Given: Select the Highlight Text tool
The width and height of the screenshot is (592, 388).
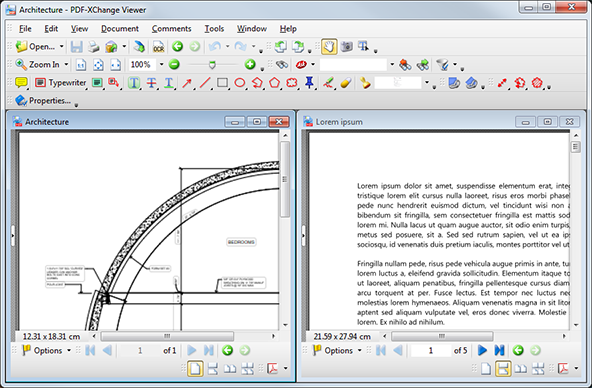Looking at the screenshot, I should (x=134, y=82).
